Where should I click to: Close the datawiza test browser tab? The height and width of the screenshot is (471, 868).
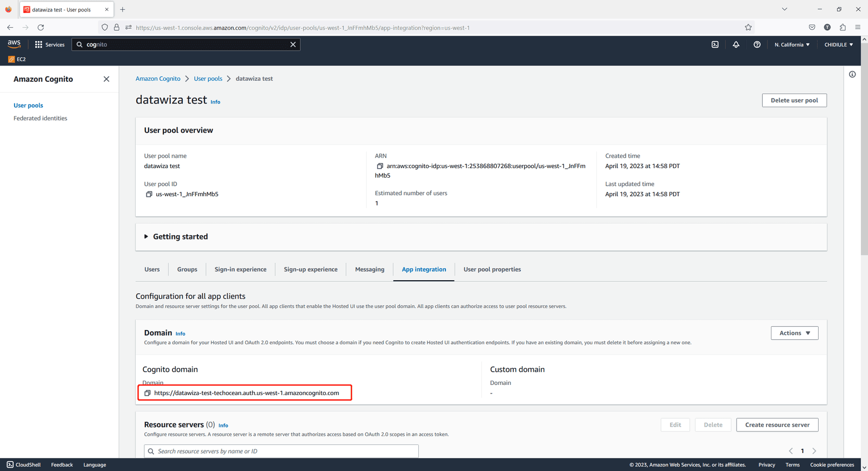106,9
